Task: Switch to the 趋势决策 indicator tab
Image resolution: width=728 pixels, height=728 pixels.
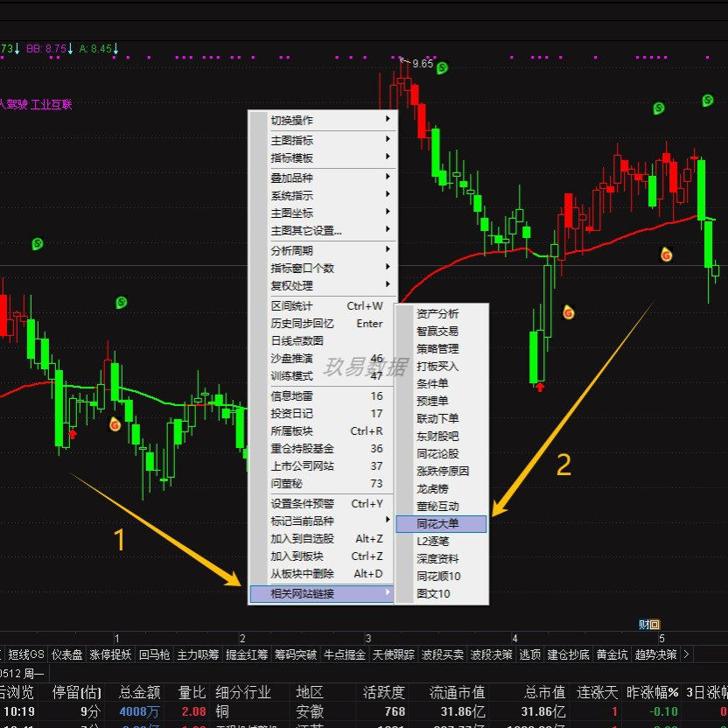Action: tap(655, 654)
